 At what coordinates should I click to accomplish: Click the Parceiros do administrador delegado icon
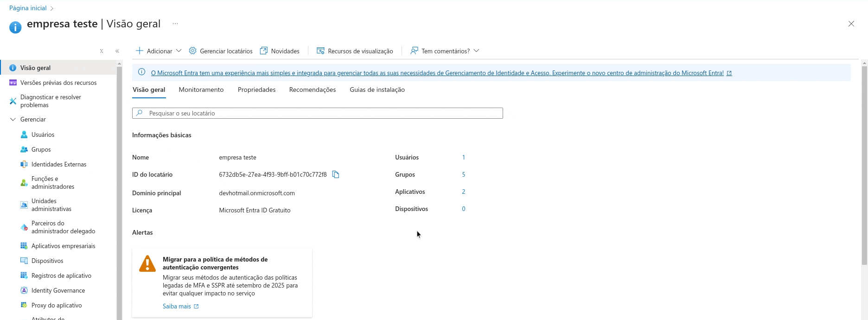[x=24, y=227]
